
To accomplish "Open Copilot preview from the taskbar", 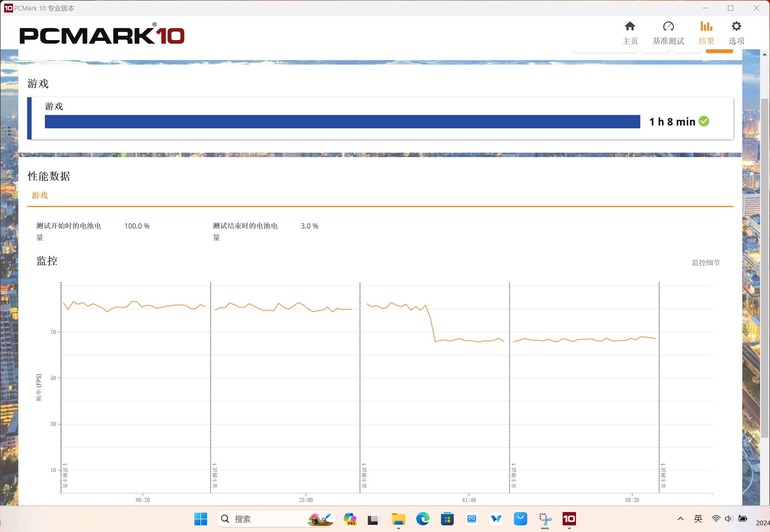I will (350, 519).
